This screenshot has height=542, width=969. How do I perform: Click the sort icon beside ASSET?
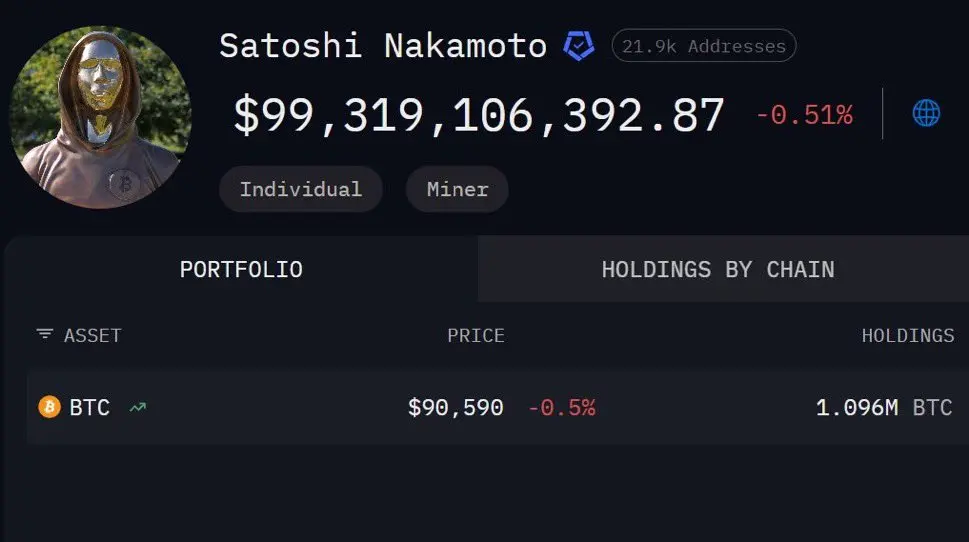click(x=45, y=335)
